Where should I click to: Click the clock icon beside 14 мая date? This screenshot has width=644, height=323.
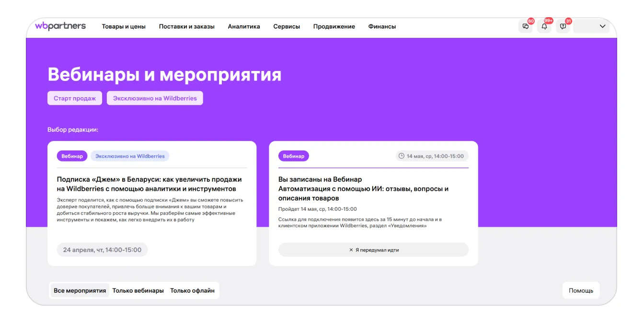click(x=402, y=156)
